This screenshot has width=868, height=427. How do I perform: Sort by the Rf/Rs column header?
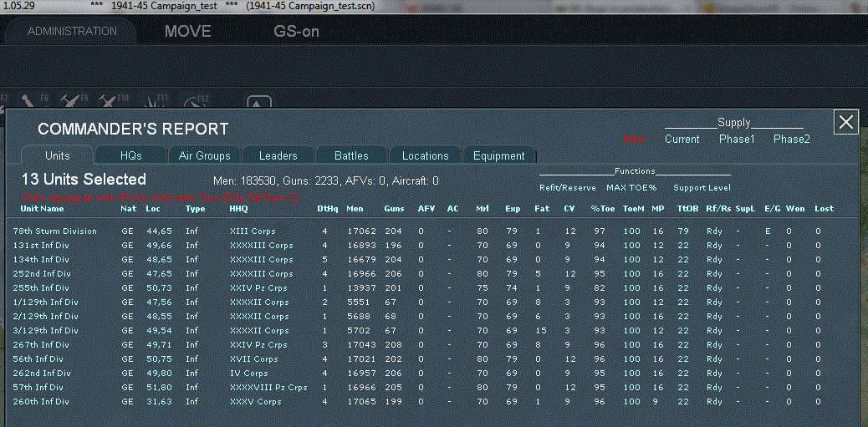tap(718, 209)
